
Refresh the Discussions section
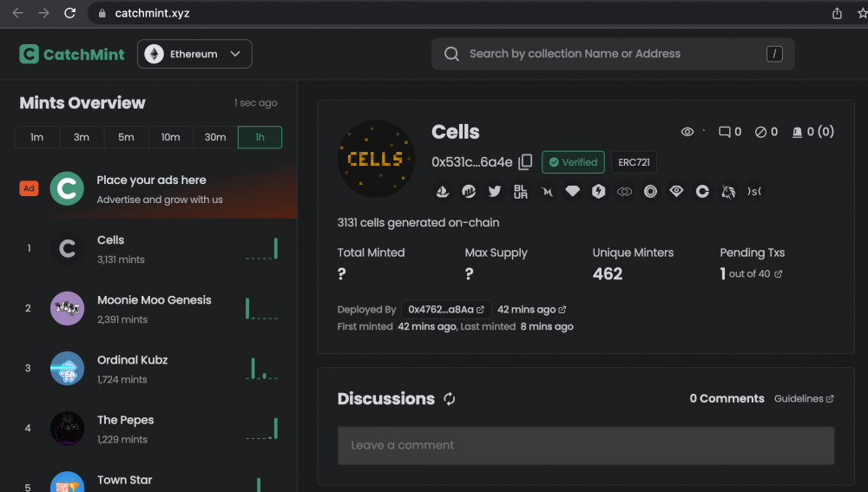point(450,399)
